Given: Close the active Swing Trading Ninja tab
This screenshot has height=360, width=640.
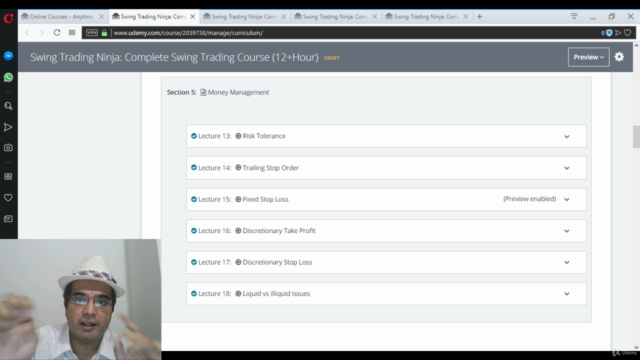Looking at the screenshot, I should click(x=193, y=17).
